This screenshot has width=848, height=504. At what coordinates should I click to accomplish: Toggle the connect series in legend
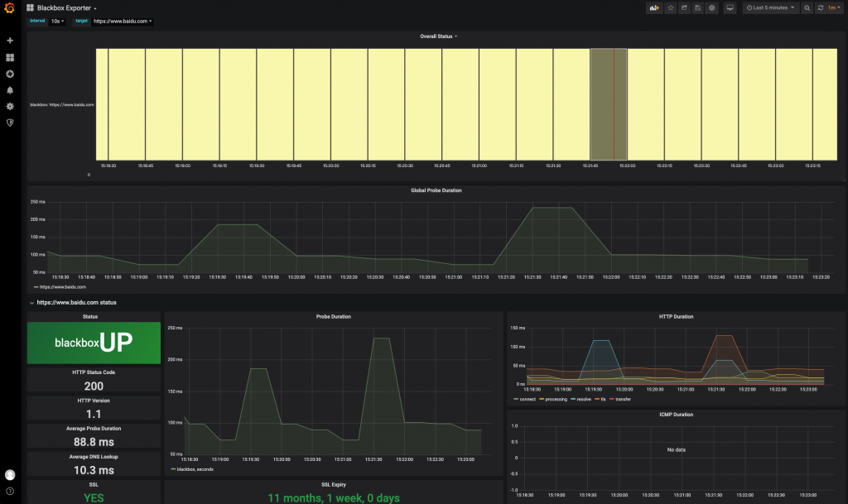pyautogui.click(x=527, y=399)
